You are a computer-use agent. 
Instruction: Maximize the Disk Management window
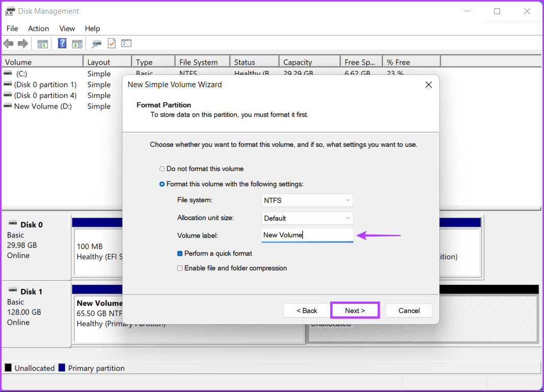(497, 11)
